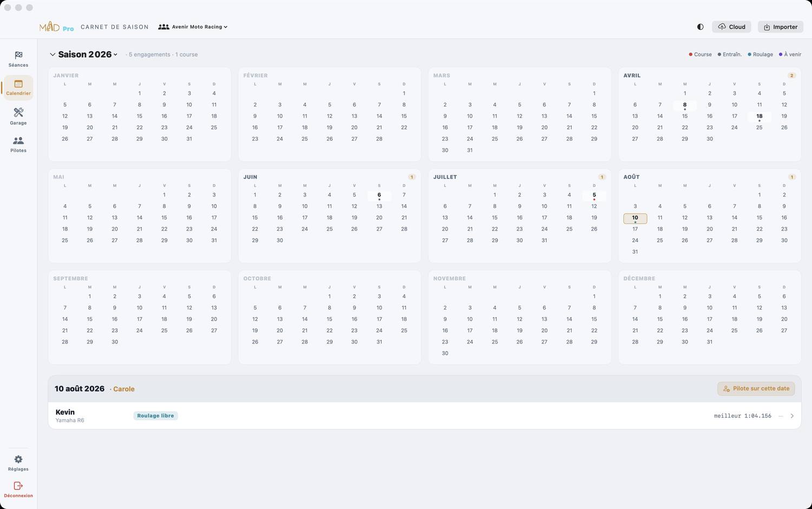Toggle the dark/light theme icon

700,27
